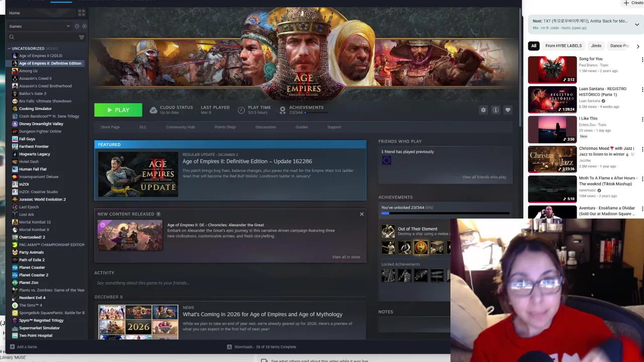Screen dimensions: 644x362
Task: Click the Achievements trophy icon near Play
Action: point(283,110)
